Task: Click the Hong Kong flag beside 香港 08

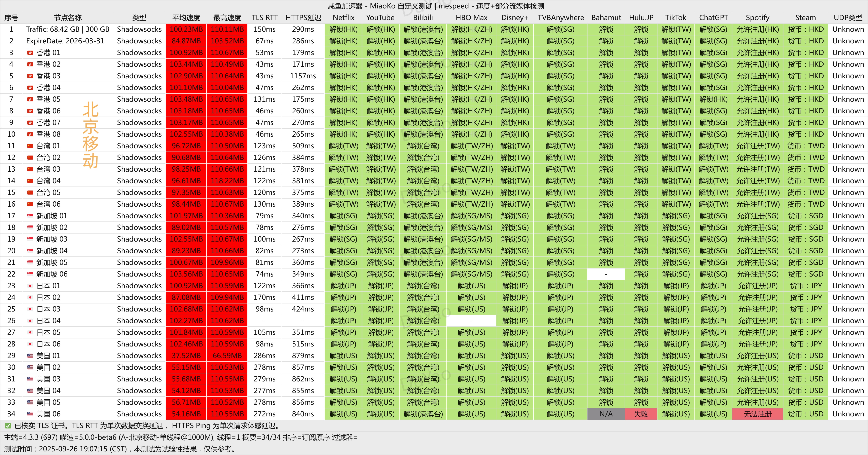Action: pyautogui.click(x=30, y=134)
